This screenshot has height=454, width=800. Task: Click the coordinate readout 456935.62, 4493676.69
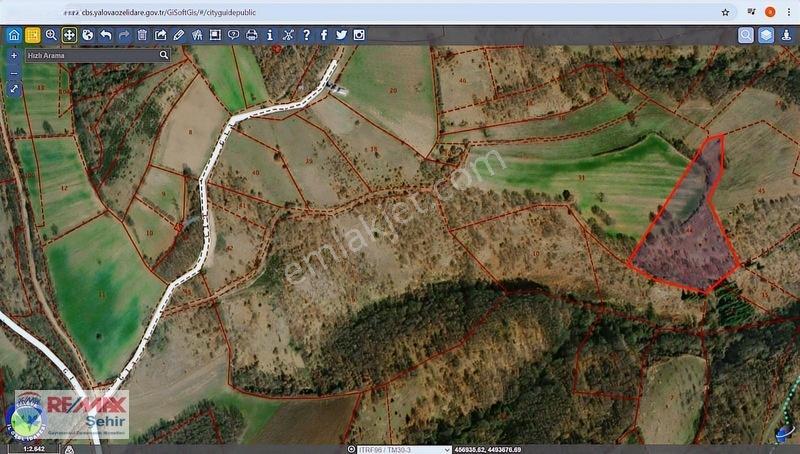(x=487, y=450)
